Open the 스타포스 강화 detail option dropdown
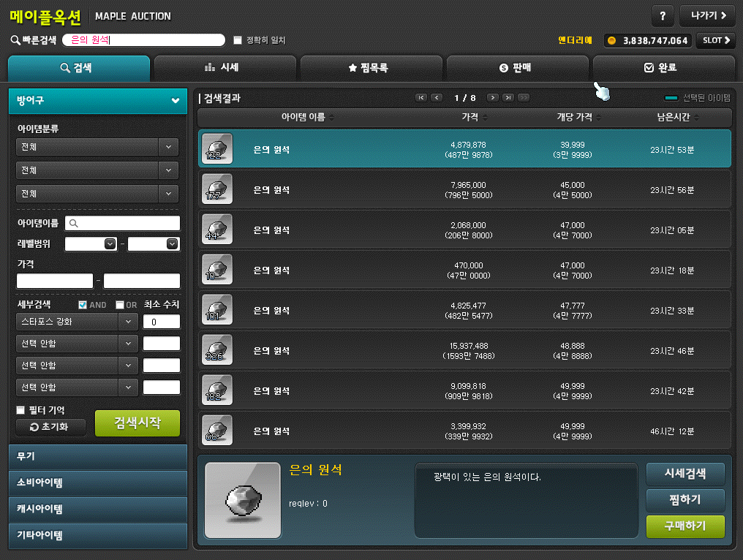The height and width of the screenshot is (560, 743). (x=77, y=322)
